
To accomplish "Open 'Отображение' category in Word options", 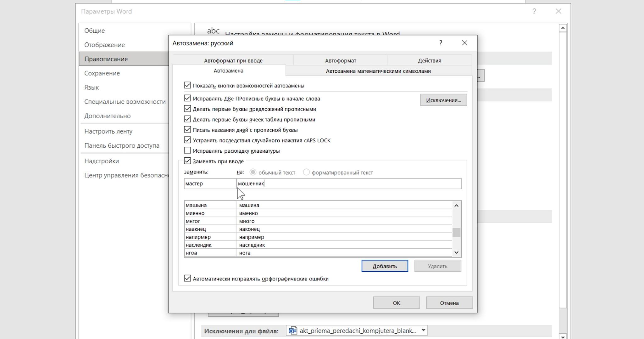I will point(124,45).
